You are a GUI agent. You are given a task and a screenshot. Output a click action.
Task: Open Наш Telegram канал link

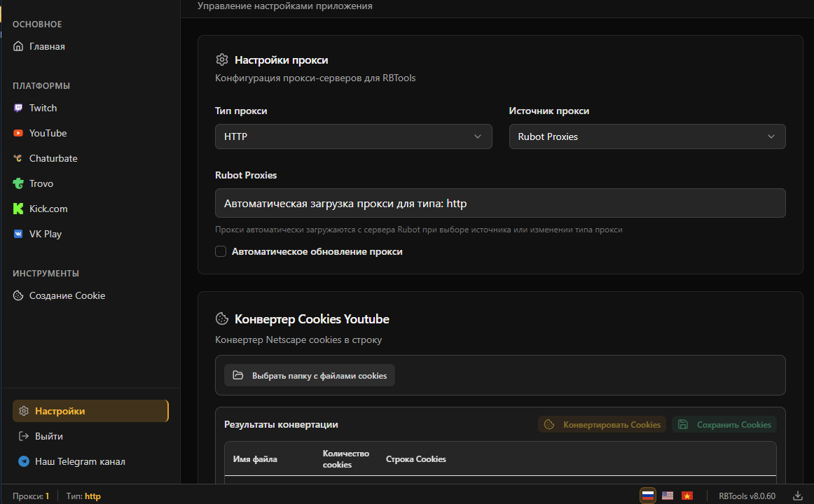[x=79, y=461]
